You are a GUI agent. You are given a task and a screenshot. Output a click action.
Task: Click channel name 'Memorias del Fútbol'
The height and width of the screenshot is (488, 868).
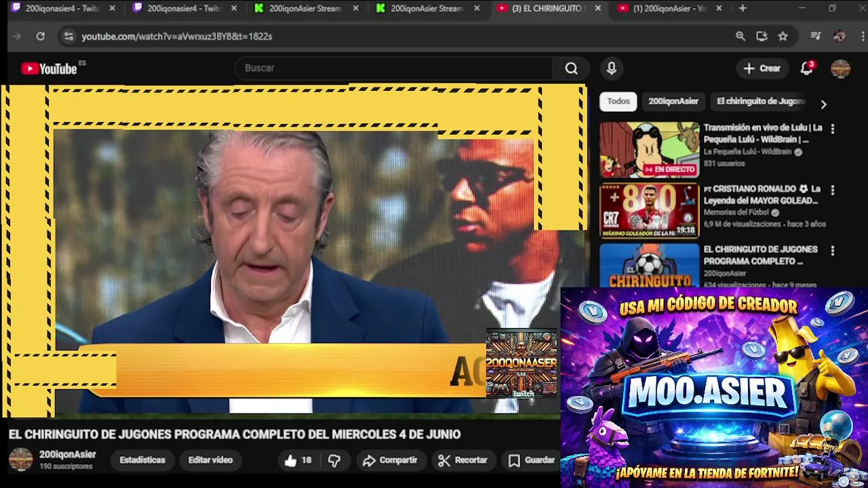(x=736, y=212)
